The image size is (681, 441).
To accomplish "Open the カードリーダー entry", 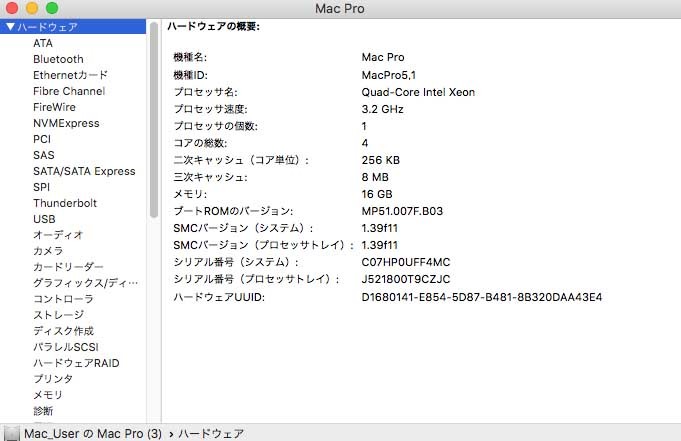I will point(68,267).
